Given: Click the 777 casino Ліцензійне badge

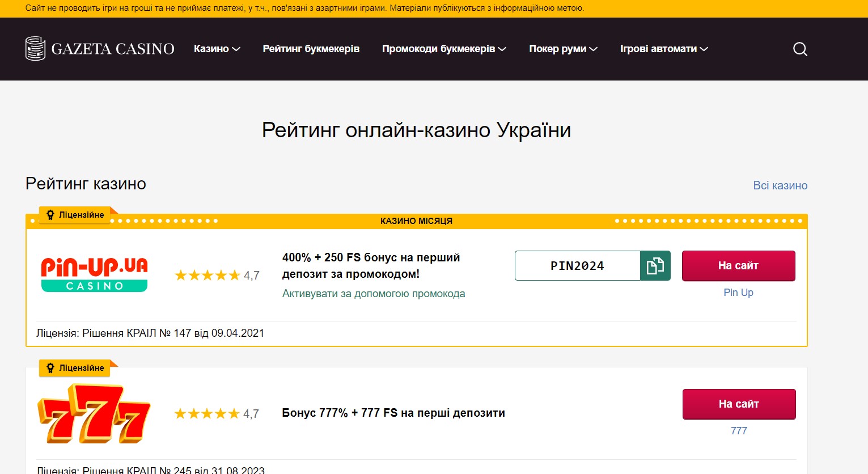Looking at the screenshot, I should point(75,368).
